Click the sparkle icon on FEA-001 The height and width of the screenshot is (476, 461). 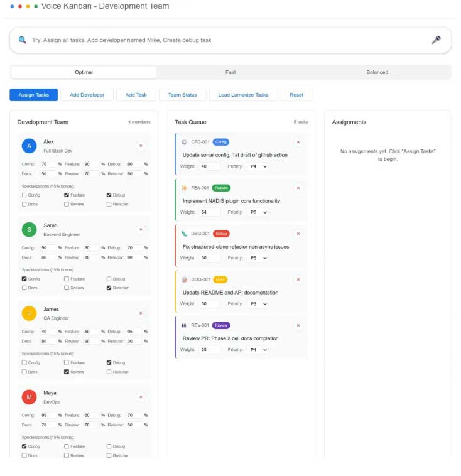pos(184,188)
